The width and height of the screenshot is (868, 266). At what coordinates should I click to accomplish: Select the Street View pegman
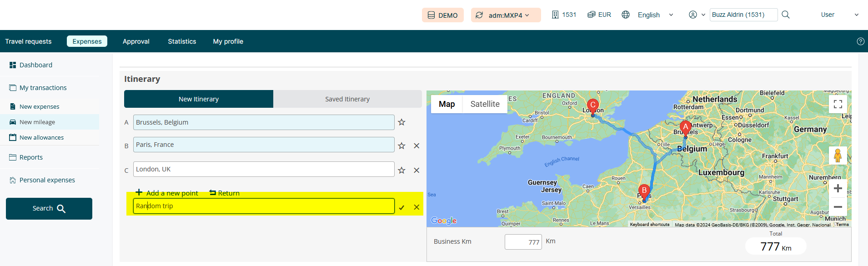click(x=838, y=156)
